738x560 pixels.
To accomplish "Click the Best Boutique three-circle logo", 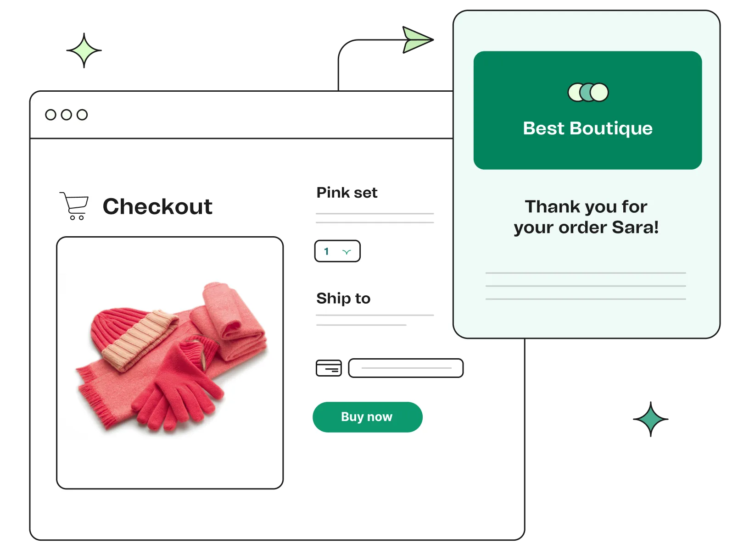I will point(588,92).
